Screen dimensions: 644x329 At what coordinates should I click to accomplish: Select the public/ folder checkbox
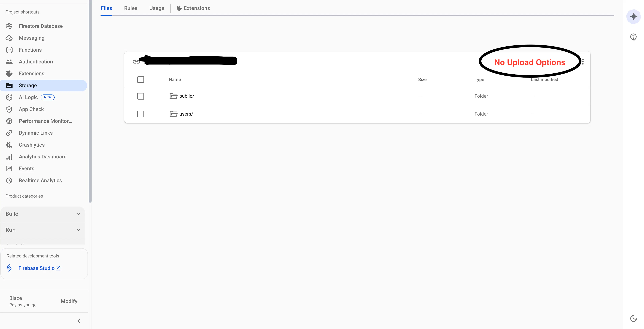point(141,96)
